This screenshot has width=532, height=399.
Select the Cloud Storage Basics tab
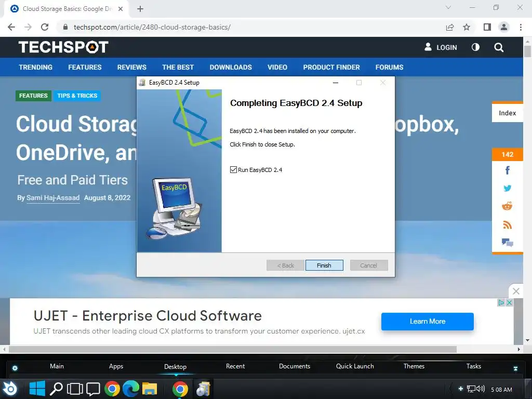[66, 9]
